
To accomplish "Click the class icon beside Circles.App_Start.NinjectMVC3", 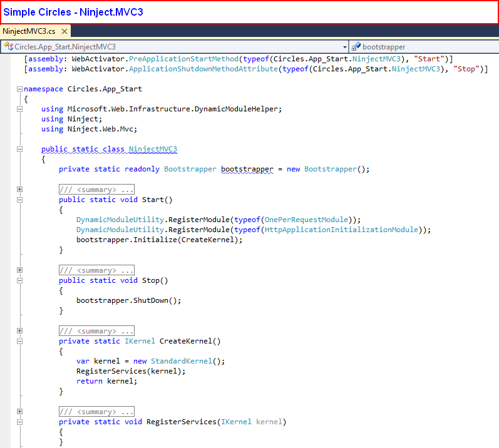I will 9,47.
